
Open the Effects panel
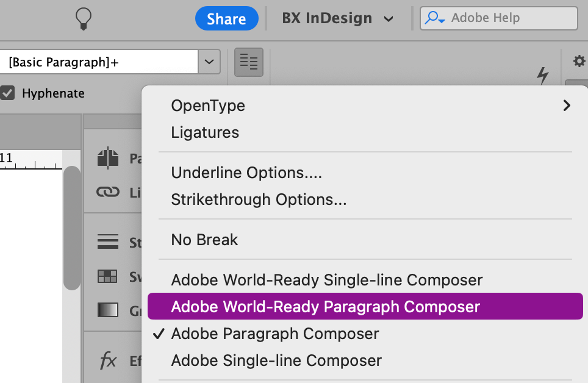[x=108, y=360]
